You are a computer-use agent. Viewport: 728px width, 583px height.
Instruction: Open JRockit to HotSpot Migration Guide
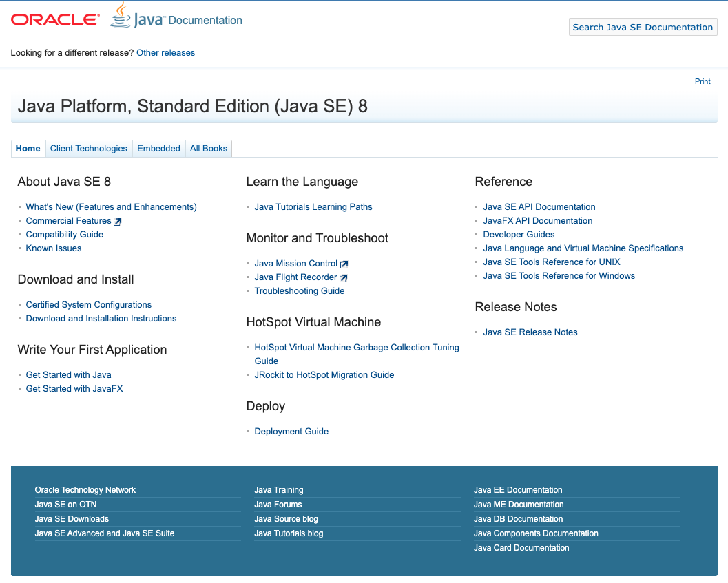pyautogui.click(x=324, y=375)
